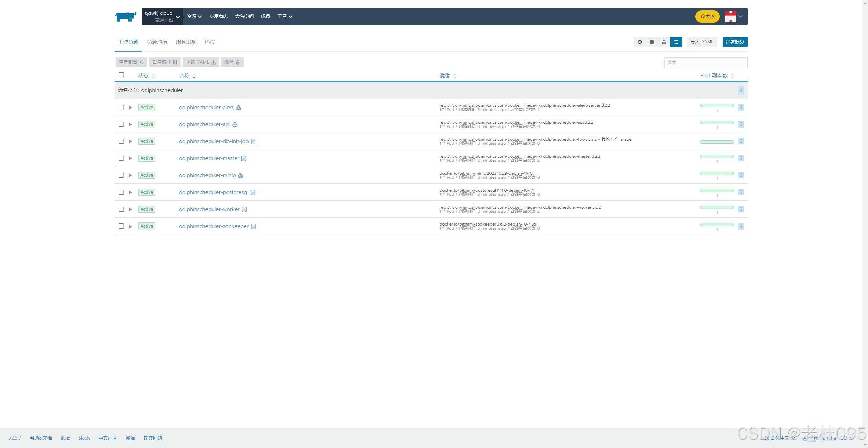Check the dolphinscheduler-api row checkbox
Image resolution: width=868 pixels, height=448 pixels.
(x=121, y=124)
